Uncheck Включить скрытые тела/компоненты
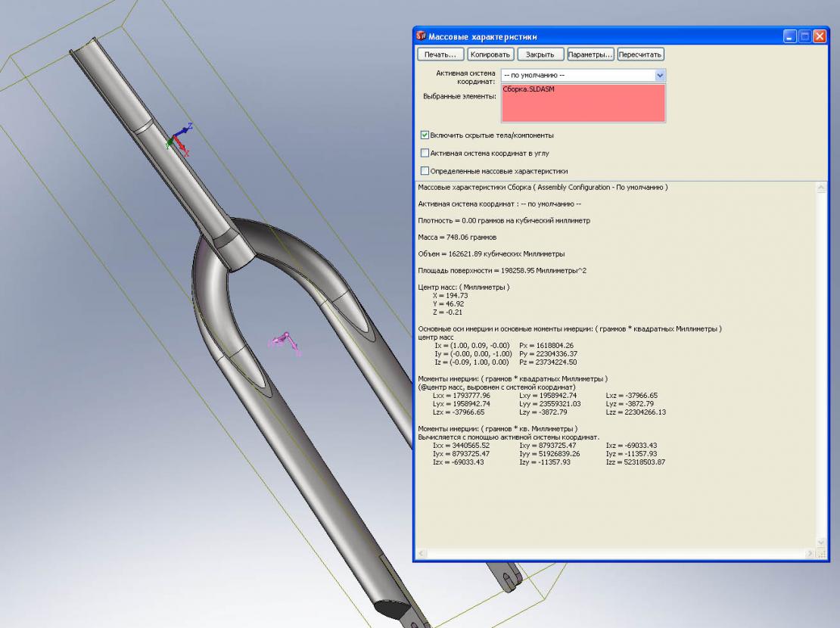Viewport: 840px width, 628px height. (x=425, y=135)
